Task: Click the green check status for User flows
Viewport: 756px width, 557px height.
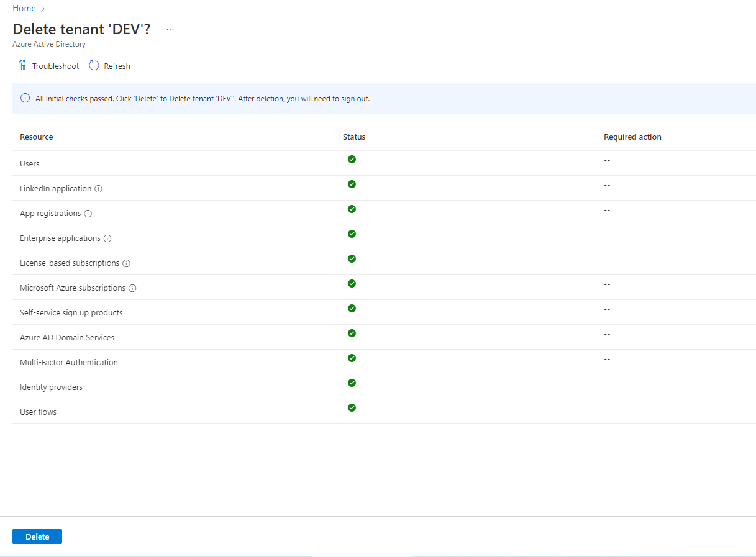Action: 352,408
